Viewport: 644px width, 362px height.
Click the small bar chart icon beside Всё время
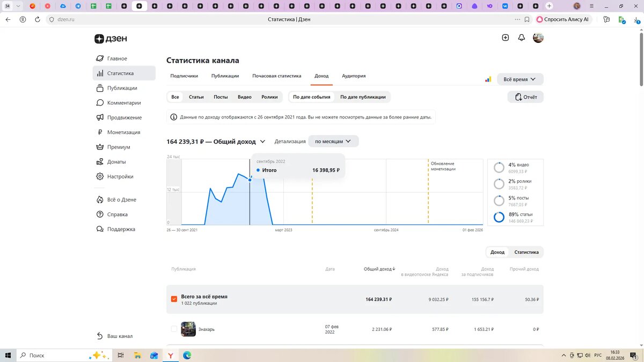pyautogui.click(x=487, y=78)
